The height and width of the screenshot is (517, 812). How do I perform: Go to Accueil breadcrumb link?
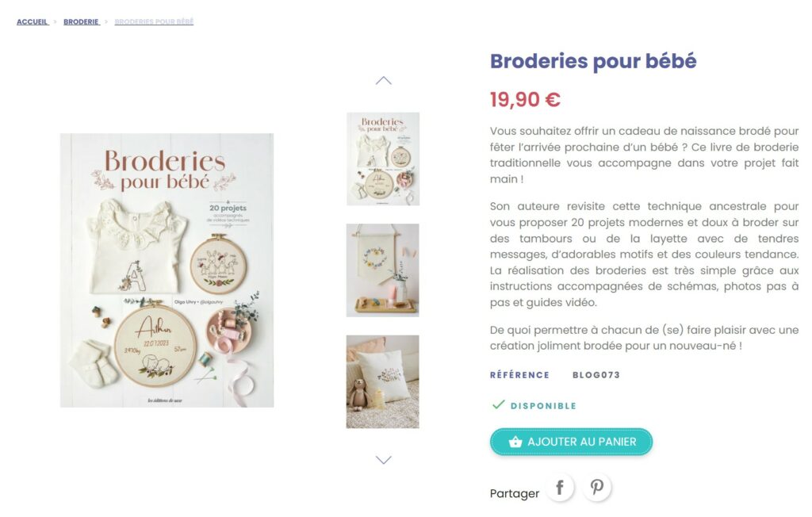coord(32,21)
